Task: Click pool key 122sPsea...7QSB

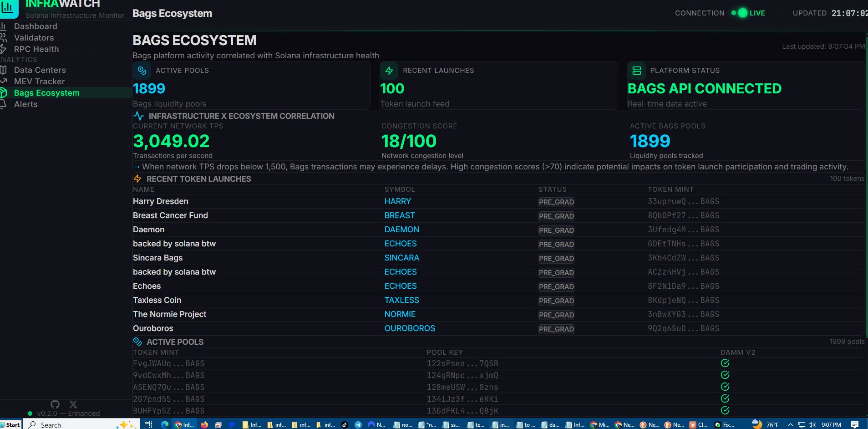Action: (462, 363)
